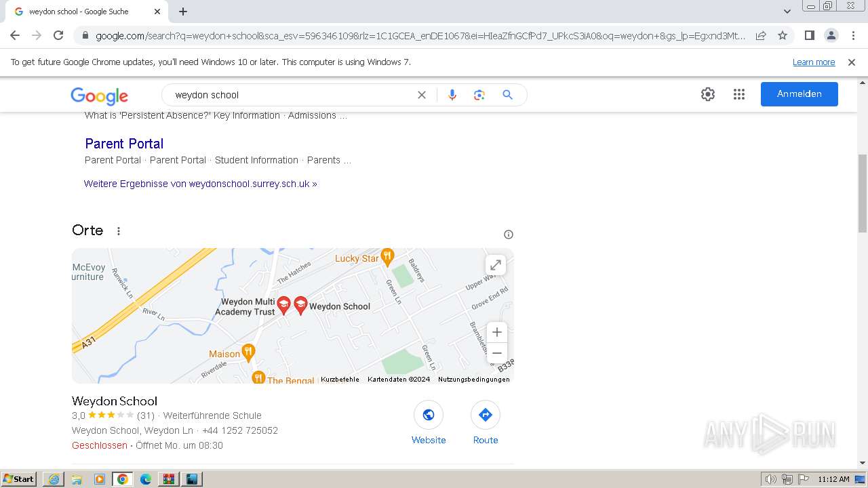868x488 pixels.
Task: Open the File Explorer taskbar icon
Action: tap(77, 479)
